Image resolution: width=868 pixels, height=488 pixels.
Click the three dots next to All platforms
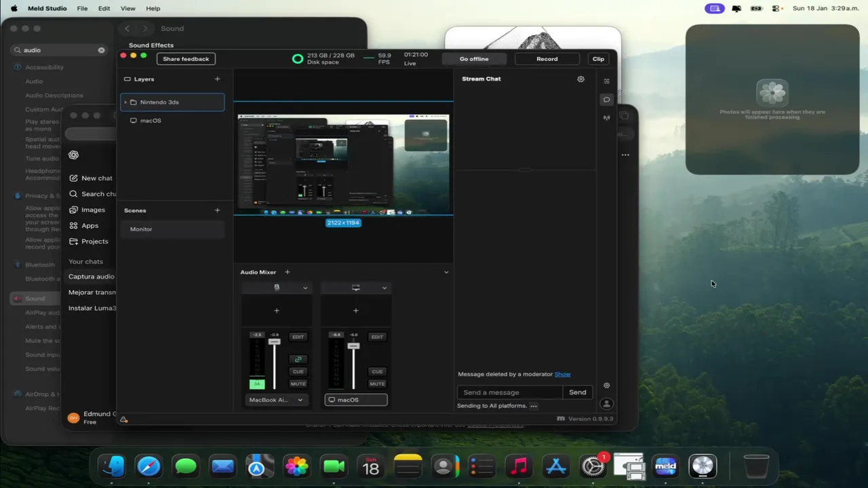(x=534, y=406)
